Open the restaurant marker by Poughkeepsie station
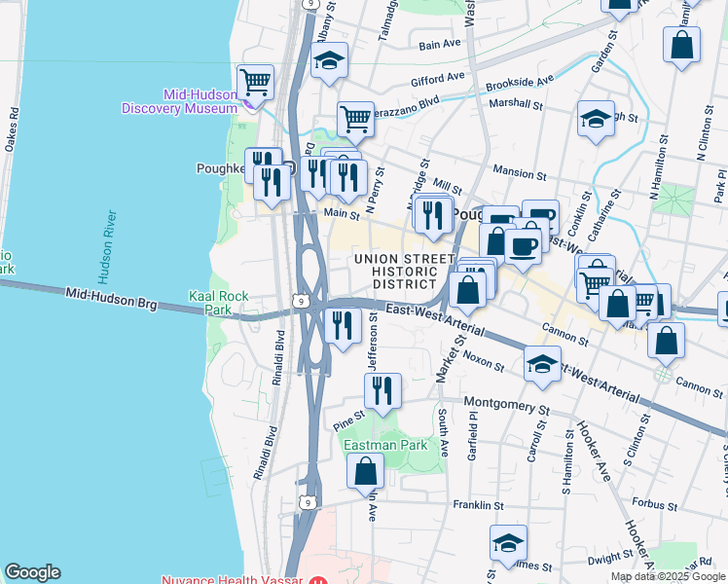 [x=273, y=186]
